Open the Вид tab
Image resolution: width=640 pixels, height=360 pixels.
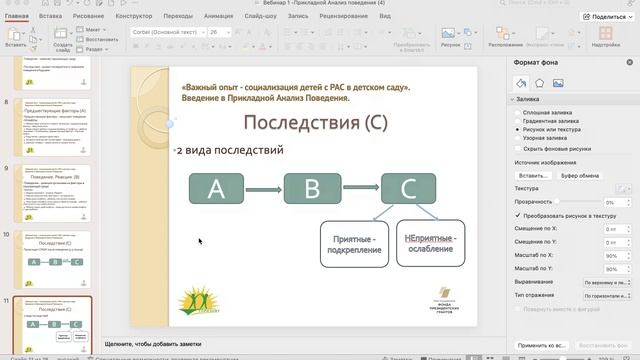385,16
